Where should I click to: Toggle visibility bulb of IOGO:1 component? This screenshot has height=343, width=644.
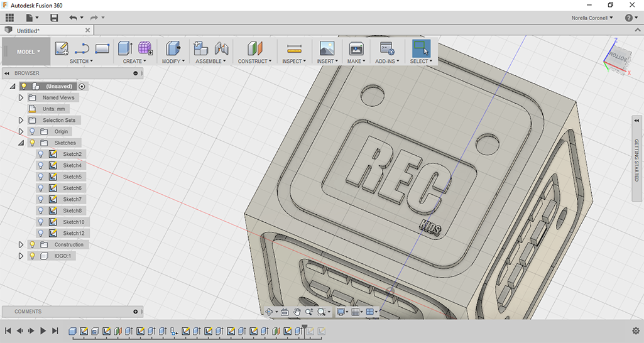32,256
